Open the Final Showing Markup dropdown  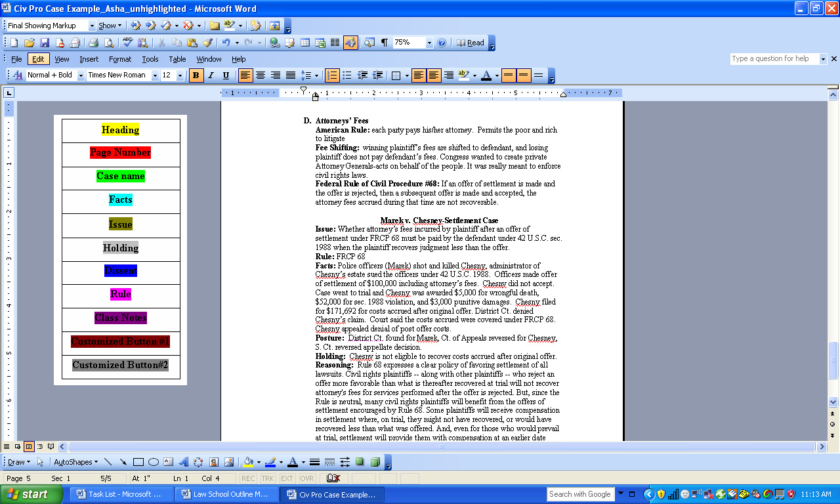coord(91,26)
